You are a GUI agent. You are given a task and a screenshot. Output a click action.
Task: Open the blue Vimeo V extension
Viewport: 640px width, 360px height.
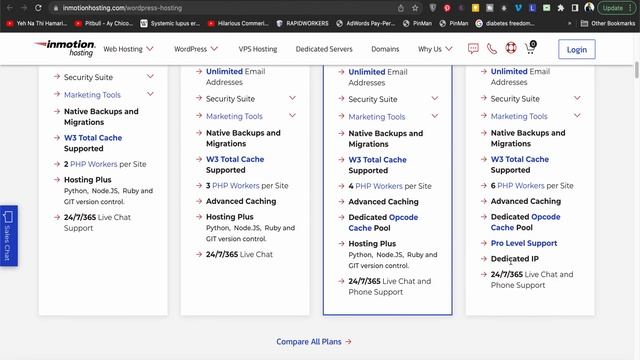pos(518,8)
